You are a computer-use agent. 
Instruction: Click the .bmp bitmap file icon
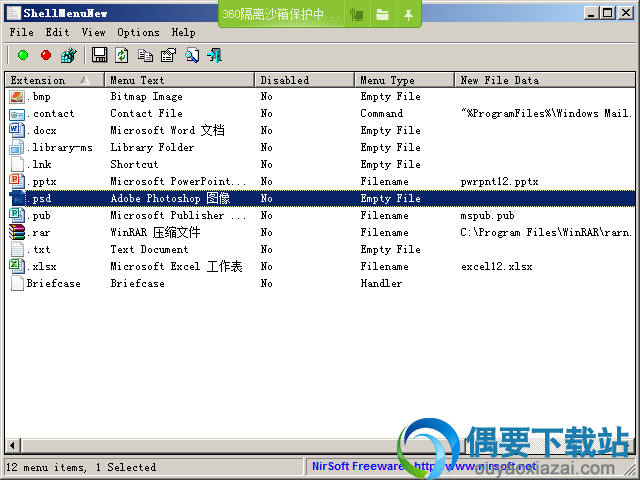point(17,97)
